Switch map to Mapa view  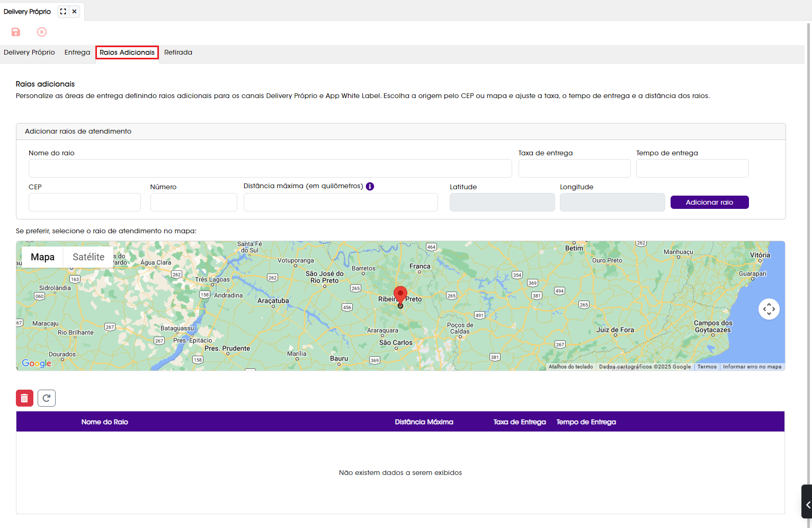[42, 257]
